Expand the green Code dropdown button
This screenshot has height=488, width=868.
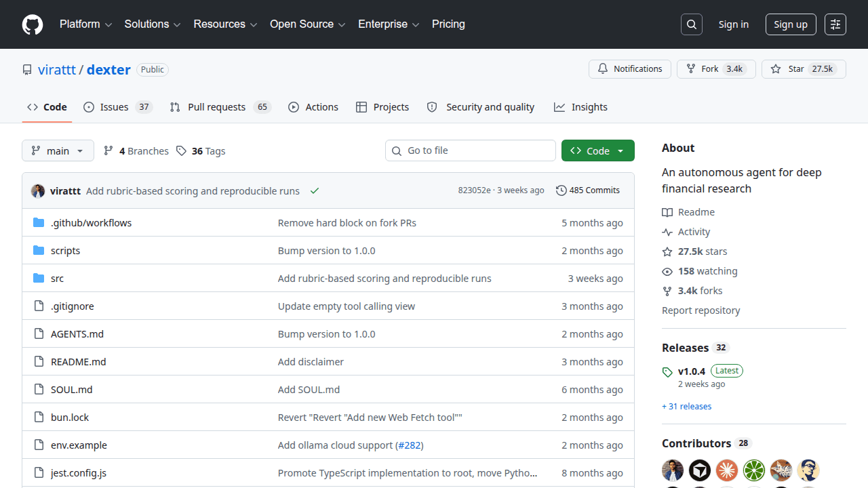coord(598,150)
